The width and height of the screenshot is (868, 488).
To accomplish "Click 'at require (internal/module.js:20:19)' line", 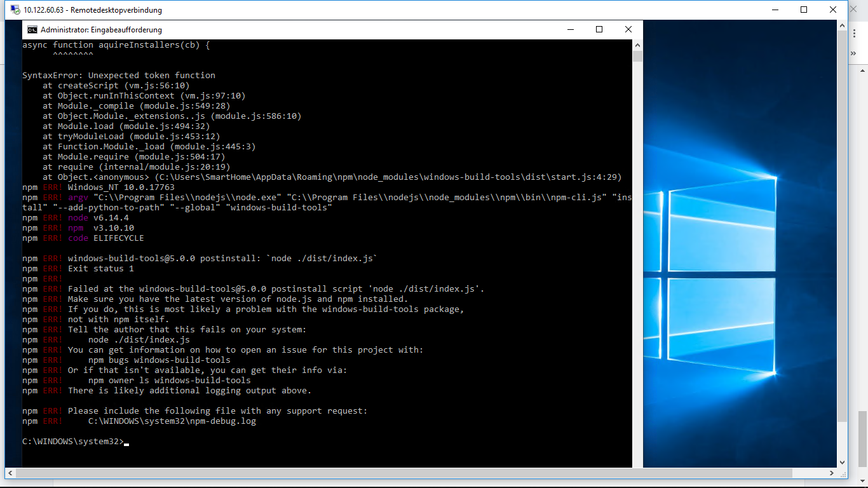I will point(137,167).
